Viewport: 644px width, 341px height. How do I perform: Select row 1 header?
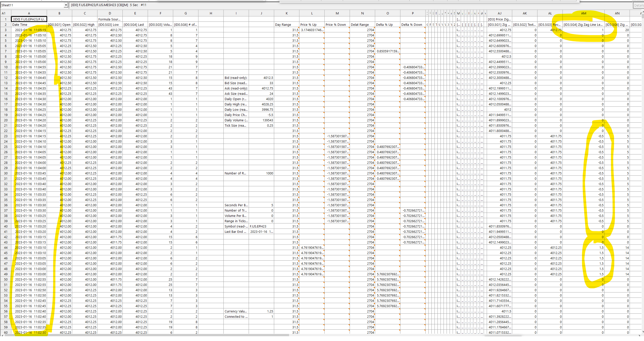[6, 19]
